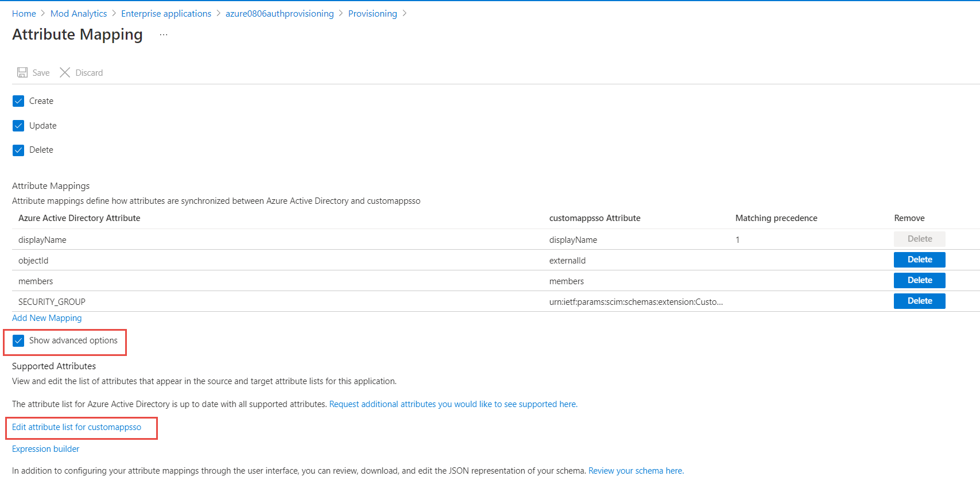Click Matching precedence column header
The width and height of the screenshot is (980, 484).
776,218
